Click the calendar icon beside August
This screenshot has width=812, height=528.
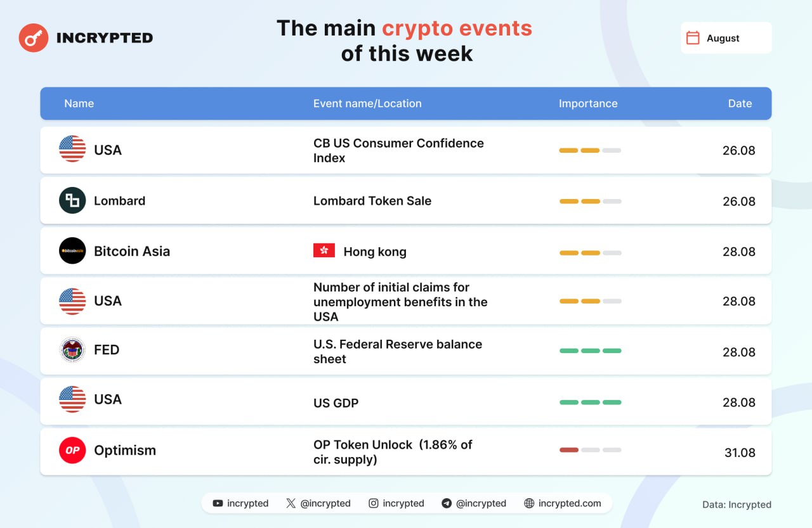(693, 38)
